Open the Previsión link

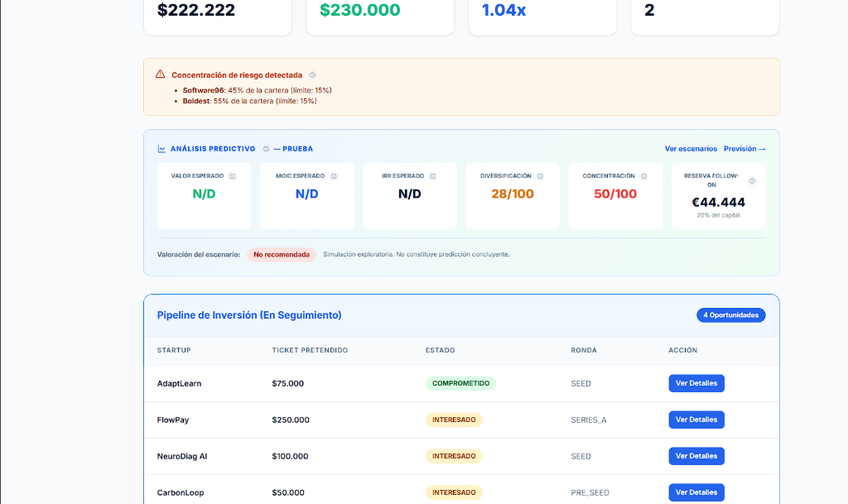coord(744,149)
